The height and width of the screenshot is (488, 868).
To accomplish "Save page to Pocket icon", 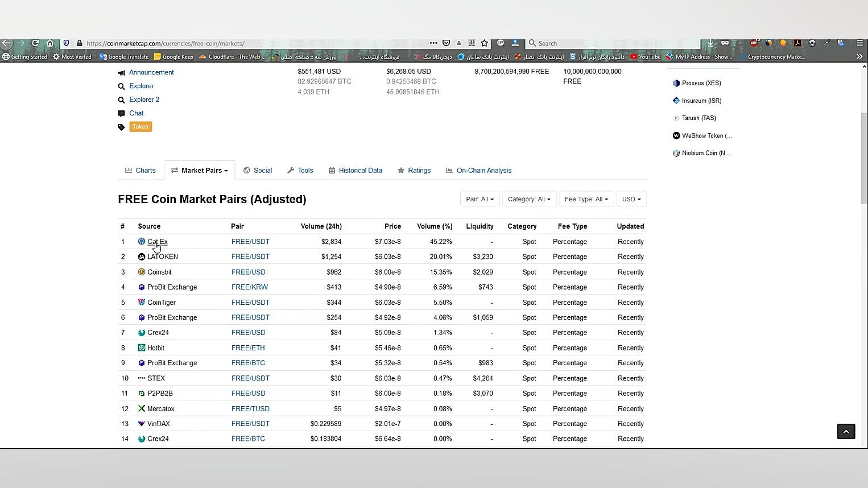I will [447, 43].
